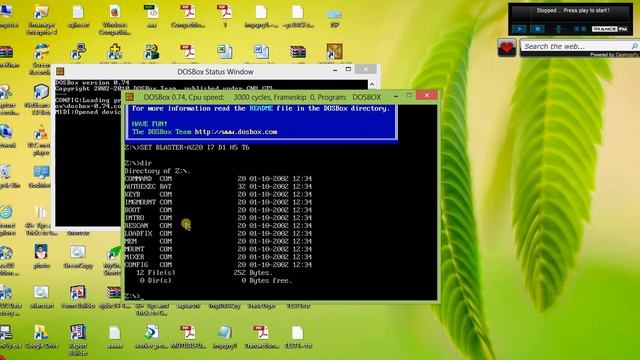The image size is (640, 360).
Task: Open the 'Transaction...' PDF desktop icon
Action: (x=260, y=337)
